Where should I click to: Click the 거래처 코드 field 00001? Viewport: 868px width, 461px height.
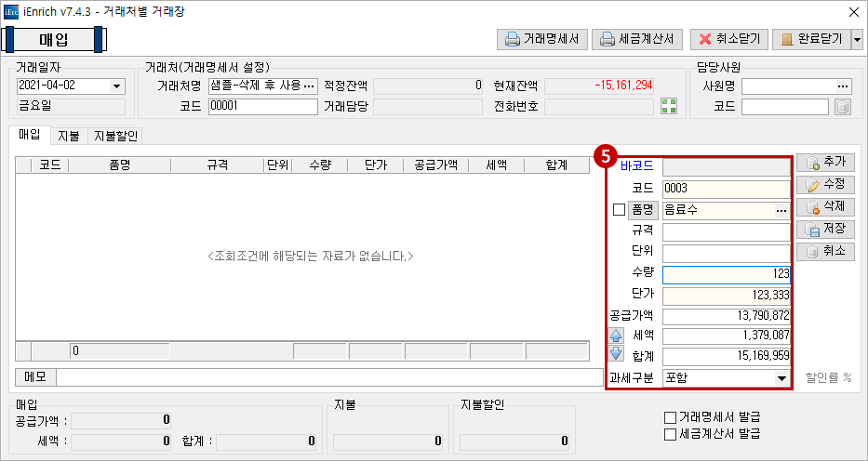coord(263,106)
